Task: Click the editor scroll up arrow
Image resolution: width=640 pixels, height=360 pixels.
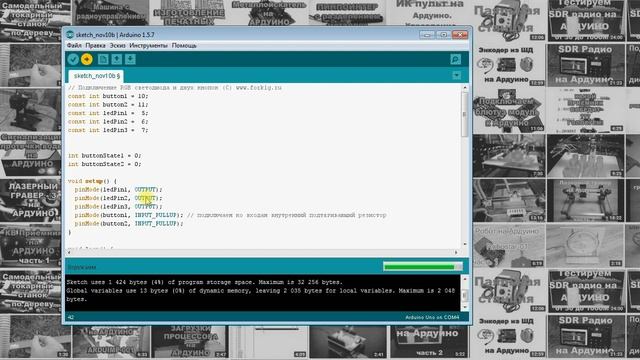Action: pyautogui.click(x=464, y=88)
